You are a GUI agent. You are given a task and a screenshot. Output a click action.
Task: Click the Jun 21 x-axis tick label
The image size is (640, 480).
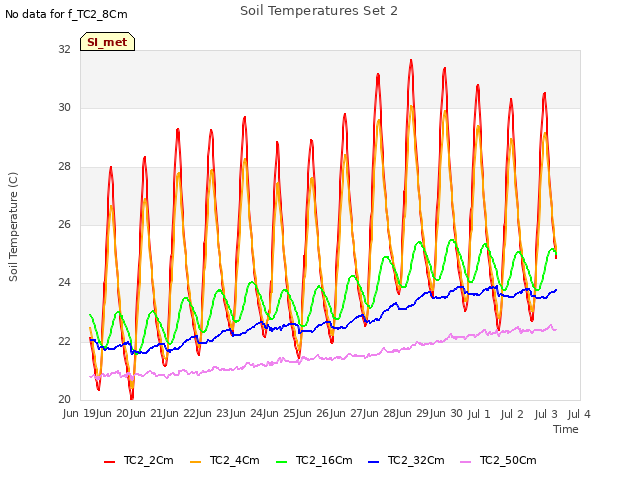(x=147, y=413)
